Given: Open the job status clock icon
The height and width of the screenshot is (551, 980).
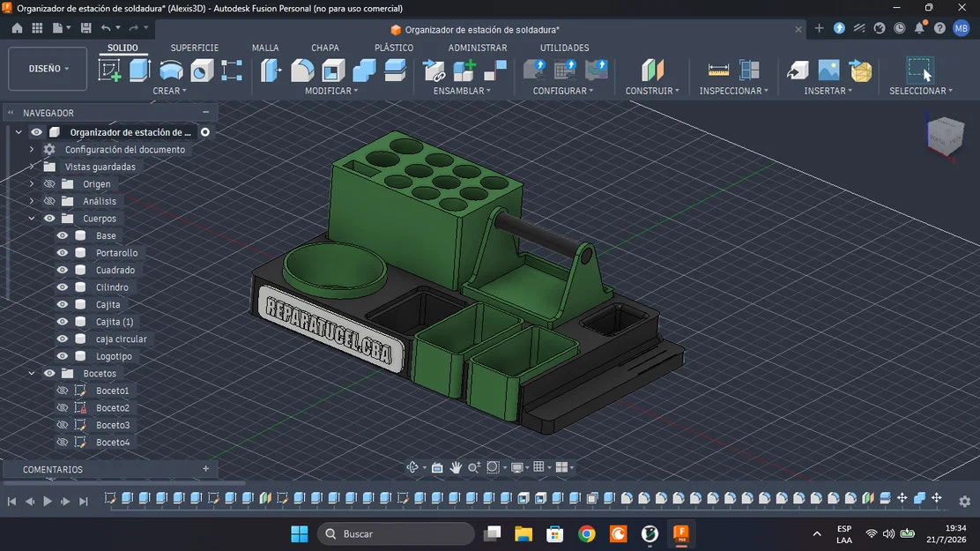Looking at the screenshot, I should point(900,28).
